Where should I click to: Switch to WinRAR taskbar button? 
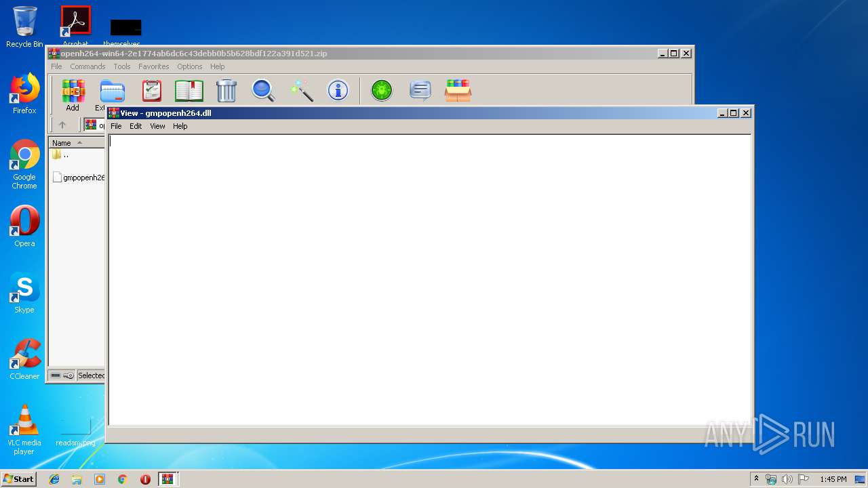click(x=167, y=479)
